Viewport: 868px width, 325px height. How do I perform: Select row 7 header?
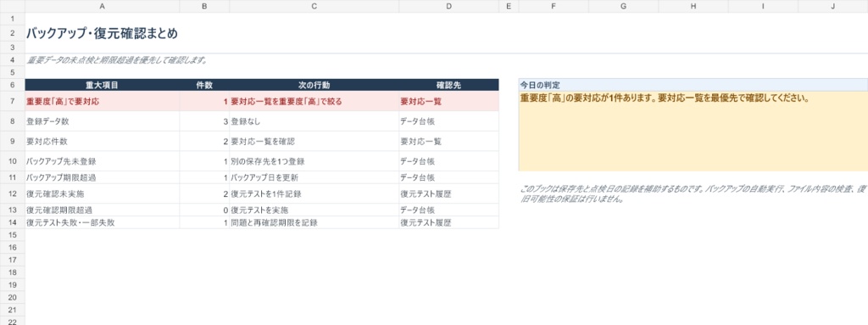pyautogui.click(x=12, y=102)
